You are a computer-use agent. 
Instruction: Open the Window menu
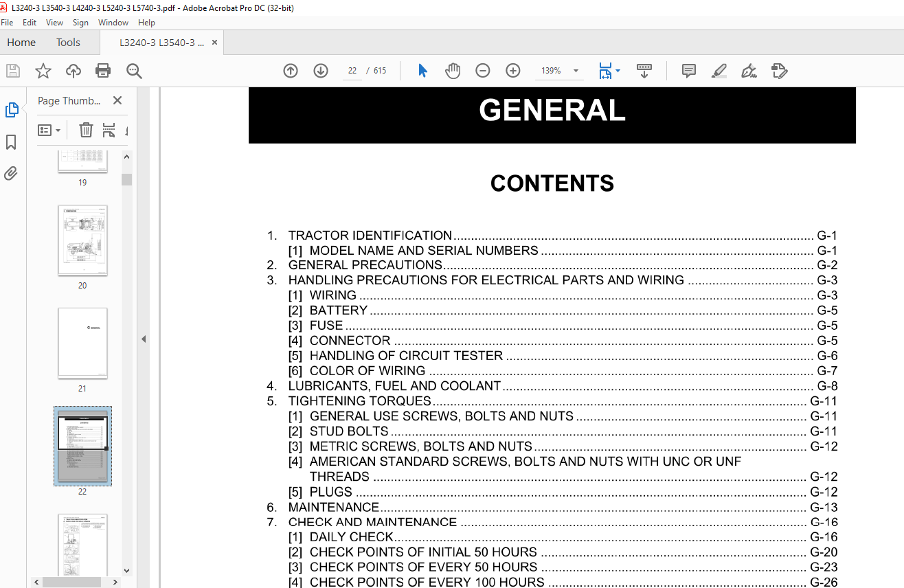pyautogui.click(x=113, y=23)
